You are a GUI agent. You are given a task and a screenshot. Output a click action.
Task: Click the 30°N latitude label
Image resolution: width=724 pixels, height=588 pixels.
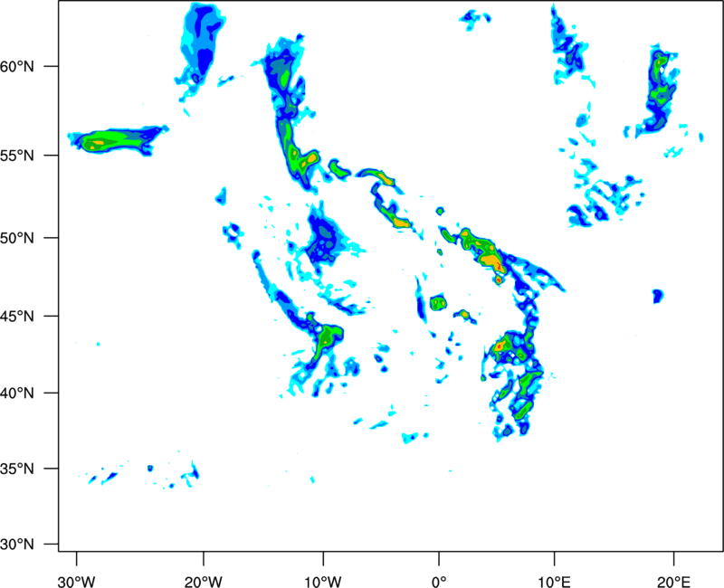pyautogui.click(x=17, y=545)
